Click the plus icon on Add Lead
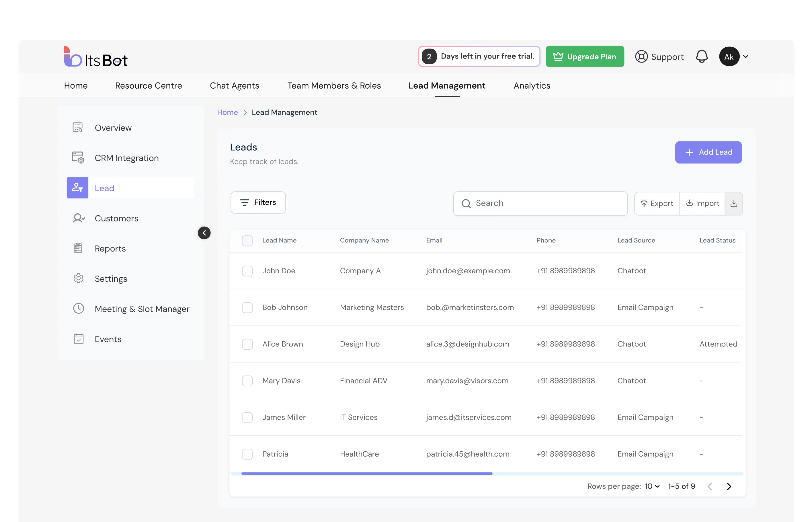This screenshot has width=812, height=522. [x=689, y=153]
